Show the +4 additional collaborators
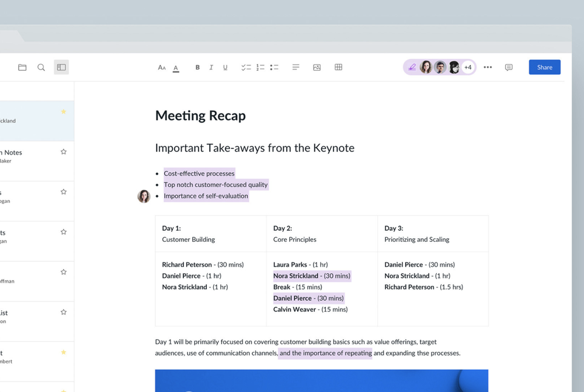Viewport: 584px width, 392px height. (x=468, y=67)
